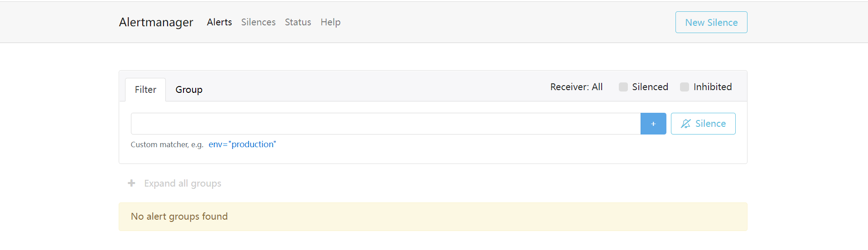Click the plus icon beside Expand all groups
This screenshot has width=868, height=250.
(x=131, y=183)
